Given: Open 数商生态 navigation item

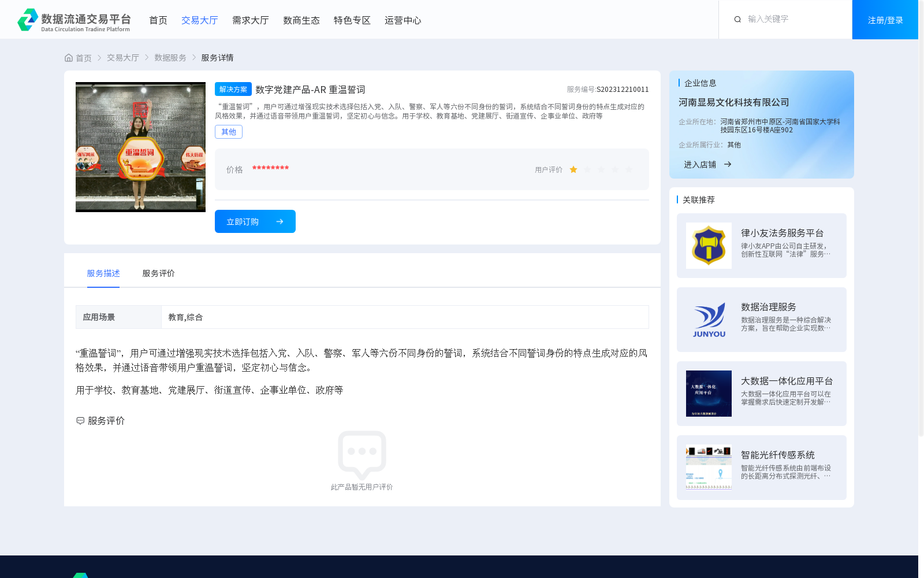Looking at the screenshot, I should click(x=301, y=20).
